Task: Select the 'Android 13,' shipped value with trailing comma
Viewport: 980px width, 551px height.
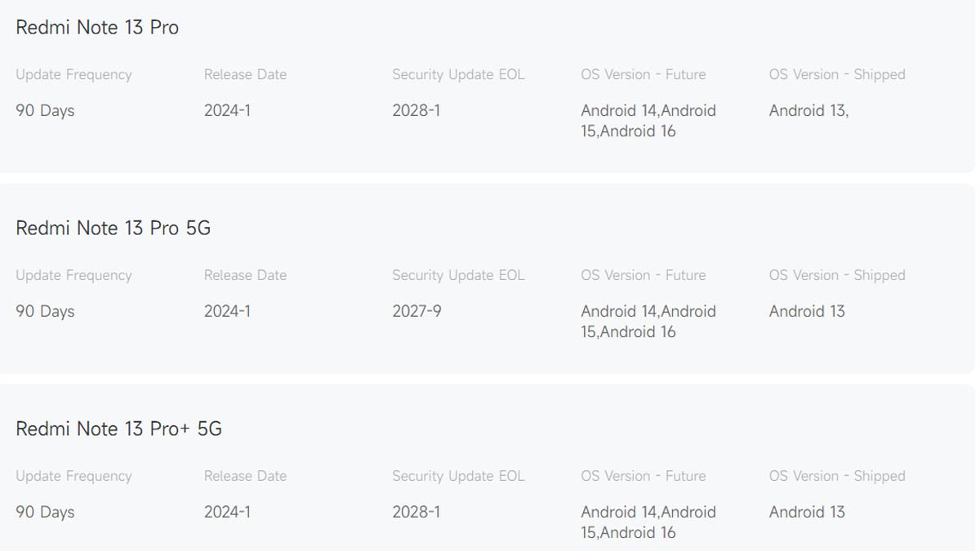Action: coord(808,110)
